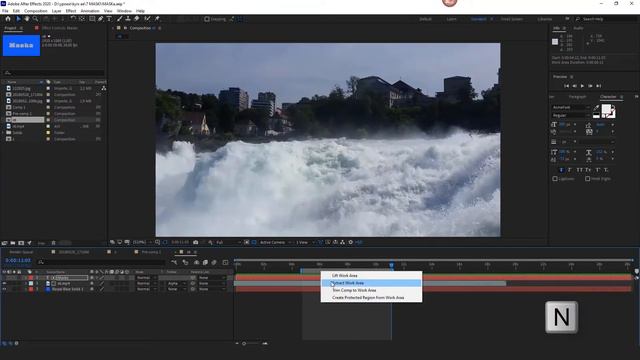Toggle Faux Italic button in Character panel
This screenshot has width=640, height=360.
[x=570, y=170]
